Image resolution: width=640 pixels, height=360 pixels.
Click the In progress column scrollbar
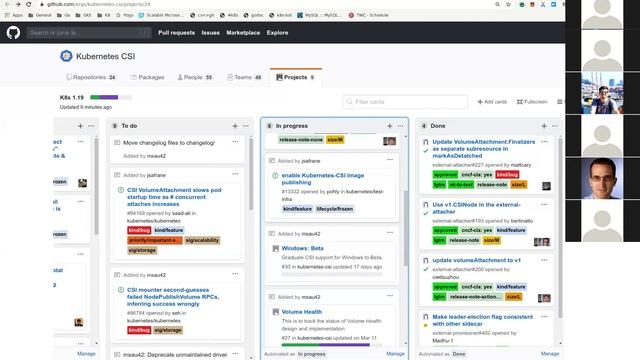click(x=406, y=229)
